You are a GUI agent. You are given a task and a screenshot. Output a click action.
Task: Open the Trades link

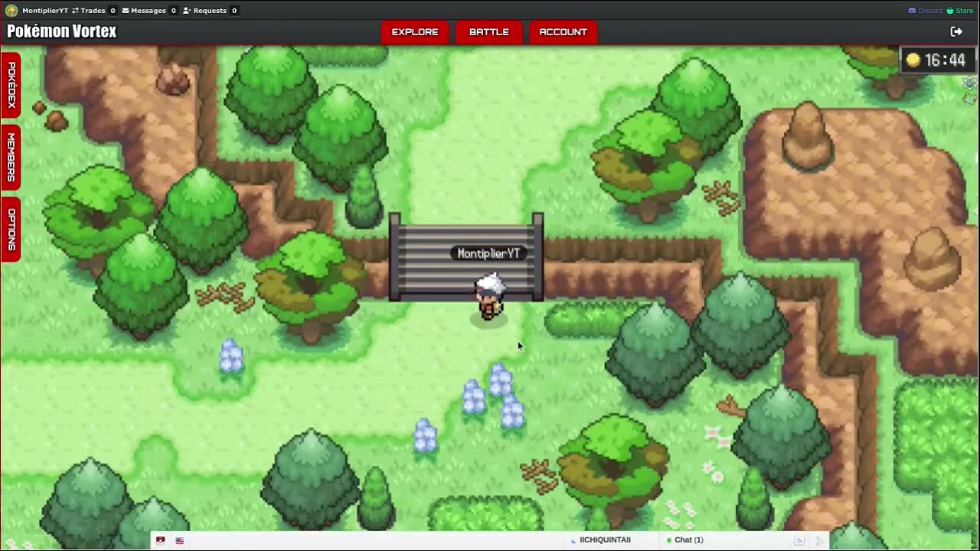pyautogui.click(x=93, y=11)
